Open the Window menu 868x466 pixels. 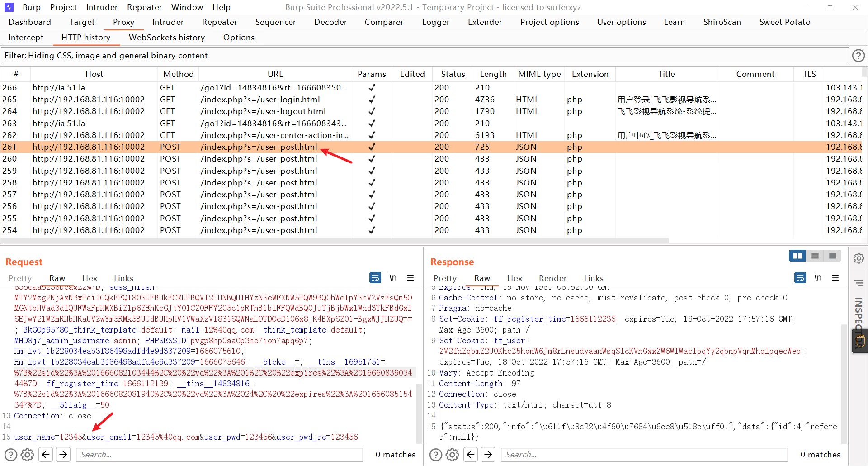187,7
